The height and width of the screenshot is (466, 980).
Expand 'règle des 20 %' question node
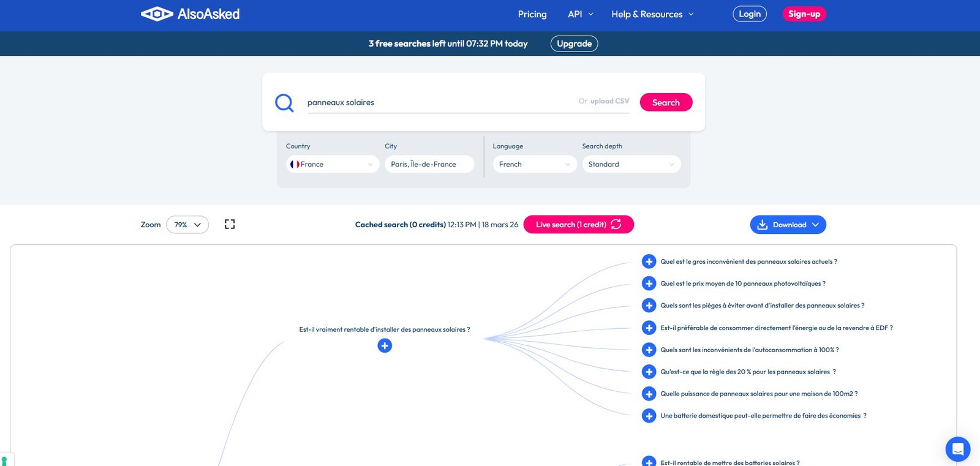pyautogui.click(x=649, y=372)
